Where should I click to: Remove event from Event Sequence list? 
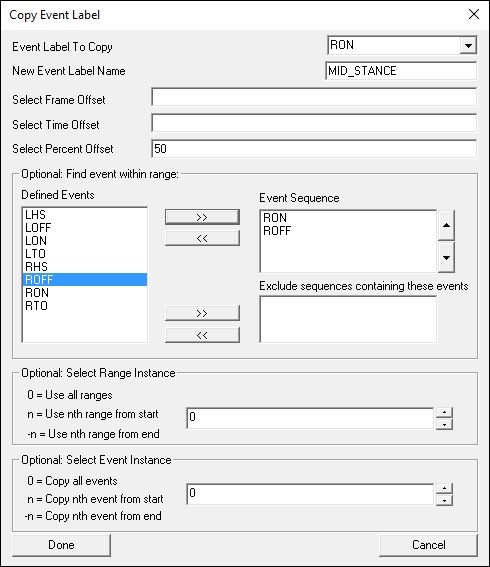[x=202, y=238]
